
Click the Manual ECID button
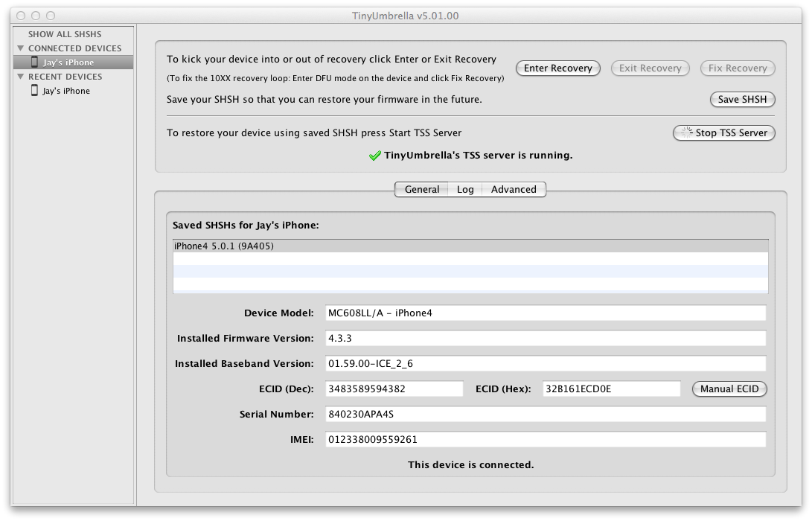click(729, 389)
